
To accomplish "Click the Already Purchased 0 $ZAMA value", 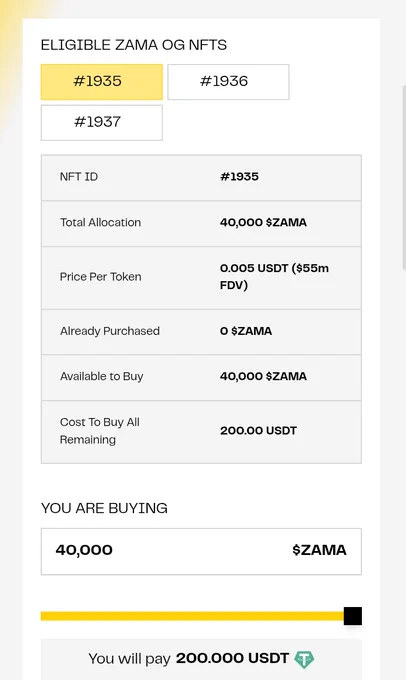I will [246, 331].
